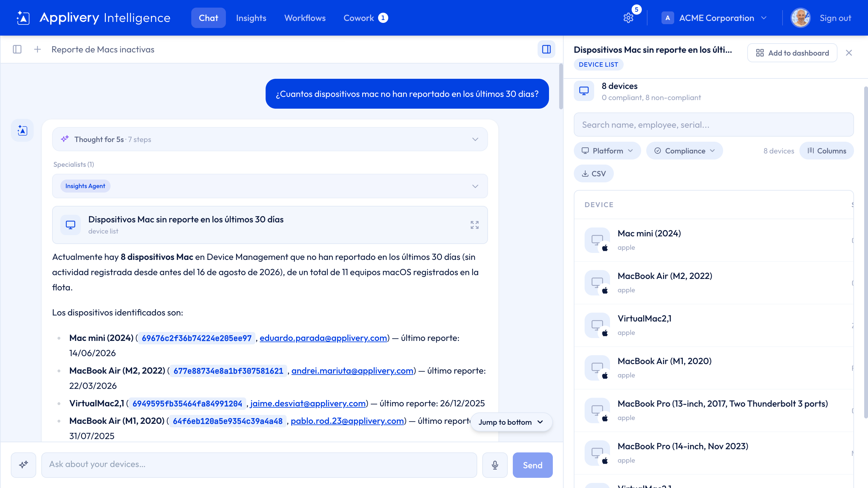Switch to the Chat tab
868x488 pixels.
coord(208,18)
